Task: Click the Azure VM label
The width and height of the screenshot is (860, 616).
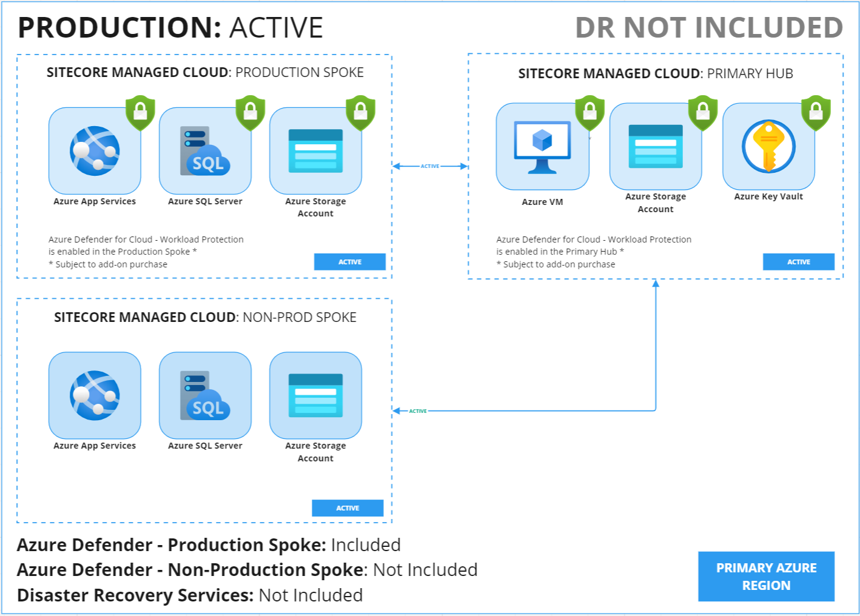Action: click(542, 202)
